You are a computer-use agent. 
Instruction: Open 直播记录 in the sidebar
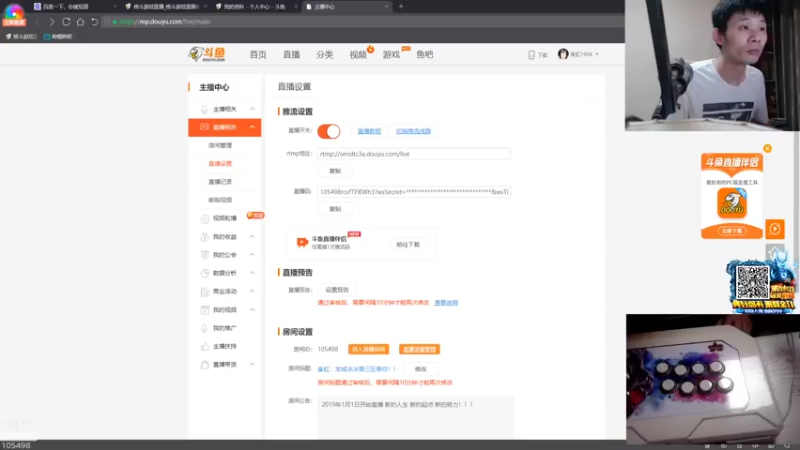point(220,182)
